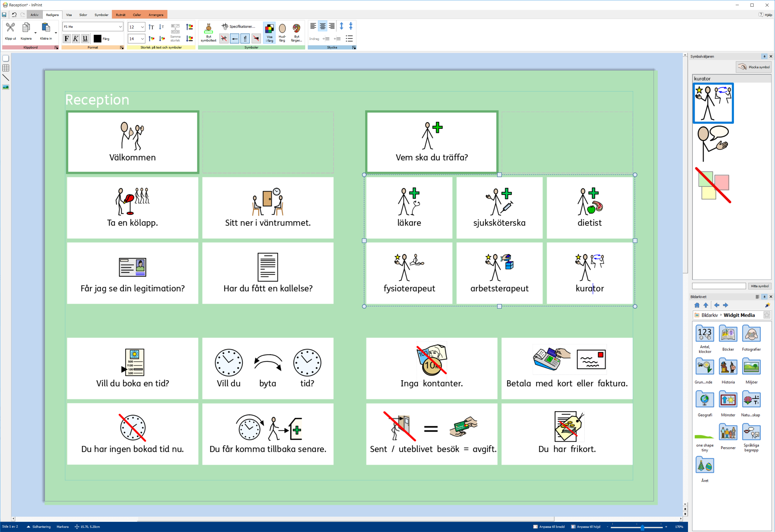775x532 pixels.
Task: Click the Bildarkiv home icon
Action: [x=697, y=305]
